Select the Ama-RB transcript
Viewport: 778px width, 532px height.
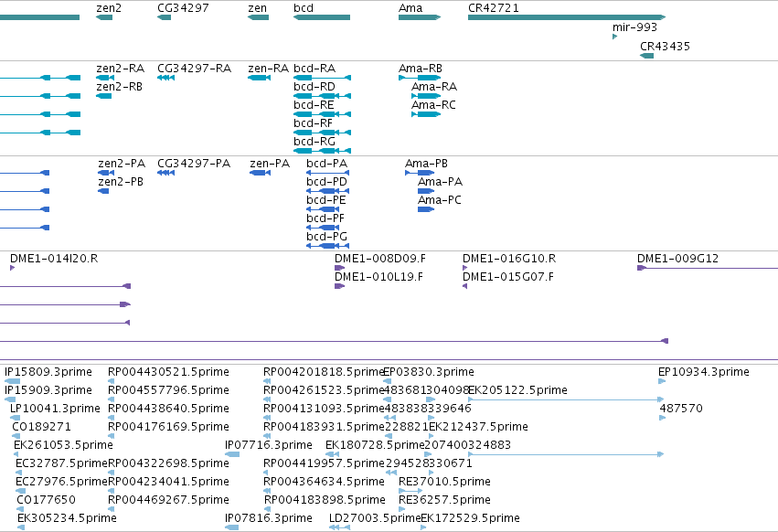[420, 78]
